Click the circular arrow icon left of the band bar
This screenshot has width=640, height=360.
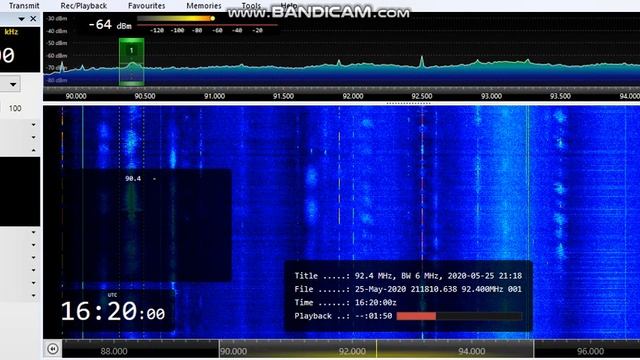point(53,349)
